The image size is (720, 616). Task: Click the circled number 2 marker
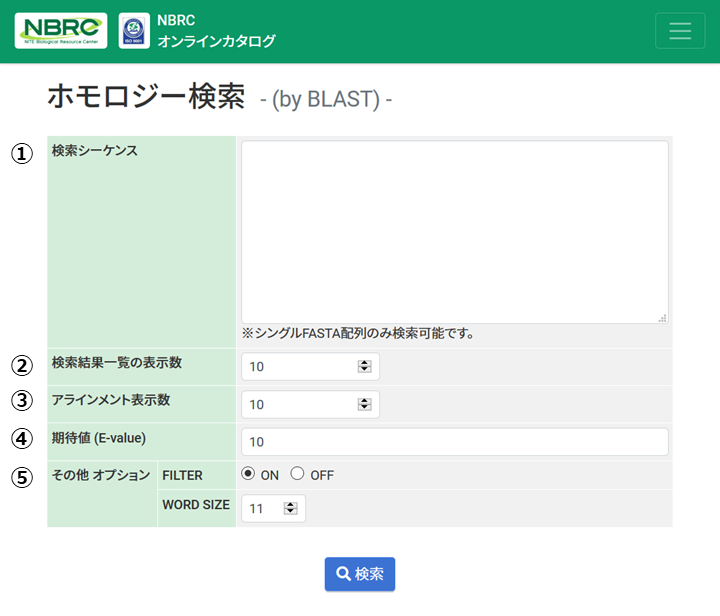click(x=22, y=364)
